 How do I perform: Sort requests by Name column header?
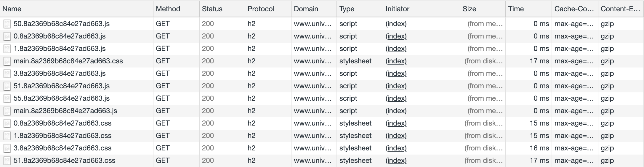(x=12, y=9)
